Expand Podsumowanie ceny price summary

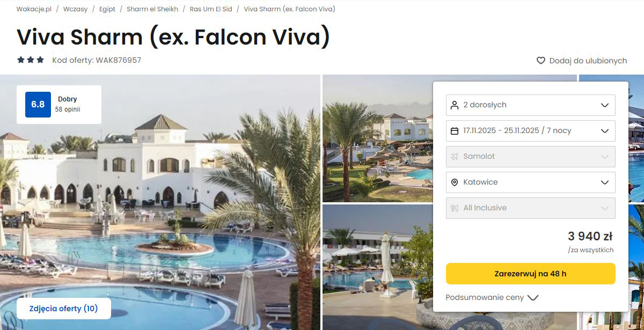pos(492,297)
